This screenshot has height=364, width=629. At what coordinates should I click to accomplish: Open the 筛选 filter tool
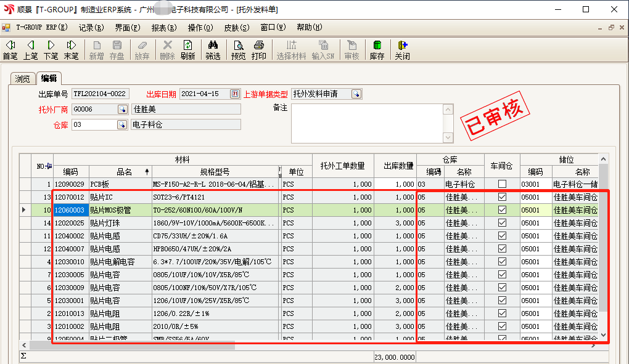tap(213, 50)
